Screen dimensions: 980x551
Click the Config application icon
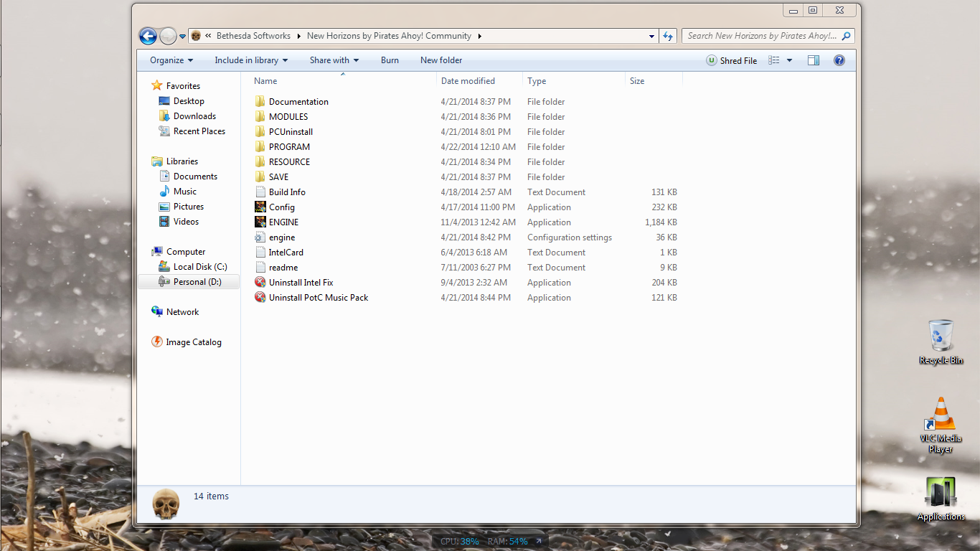tap(260, 207)
